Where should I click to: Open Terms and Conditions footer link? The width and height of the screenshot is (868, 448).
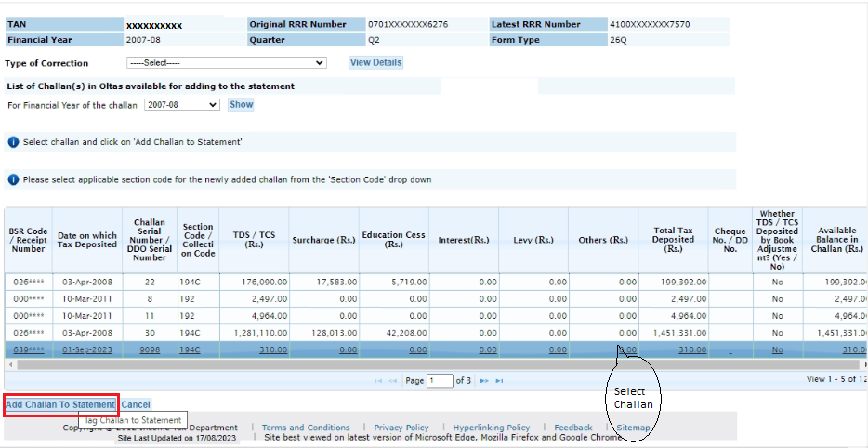[306, 428]
